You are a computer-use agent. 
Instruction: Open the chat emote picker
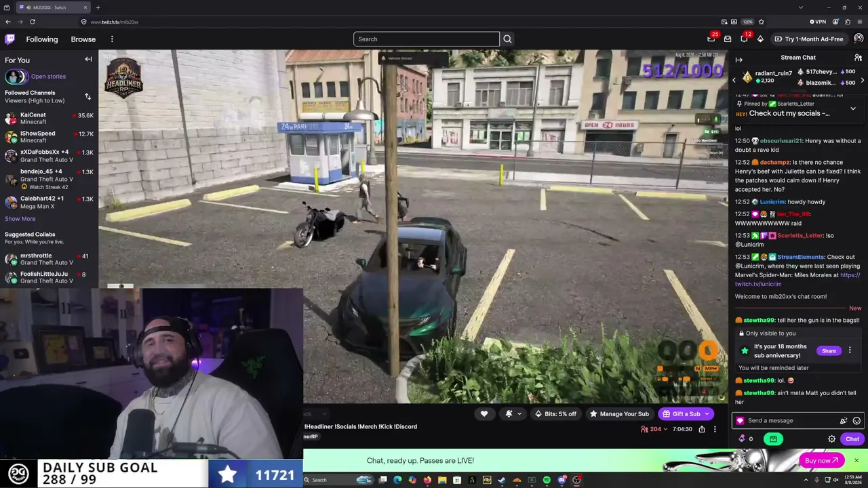tap(856, 421)
